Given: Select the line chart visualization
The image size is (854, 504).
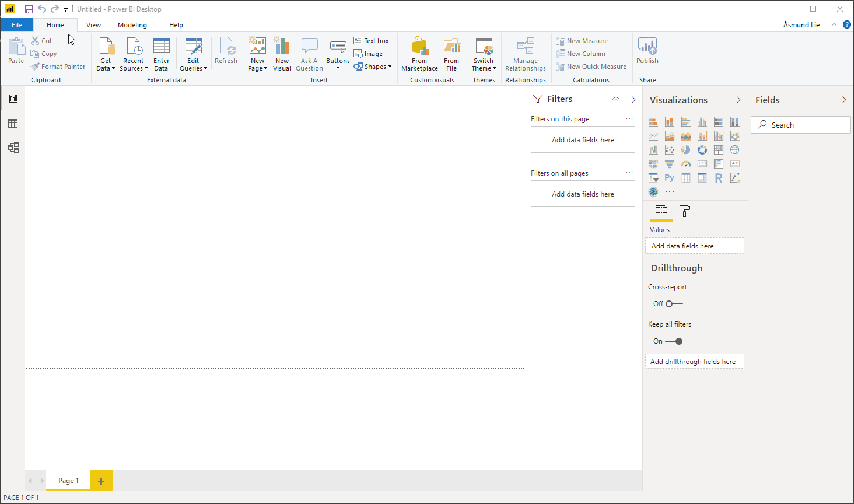Looking at the screenshot, I should (653, 136).
